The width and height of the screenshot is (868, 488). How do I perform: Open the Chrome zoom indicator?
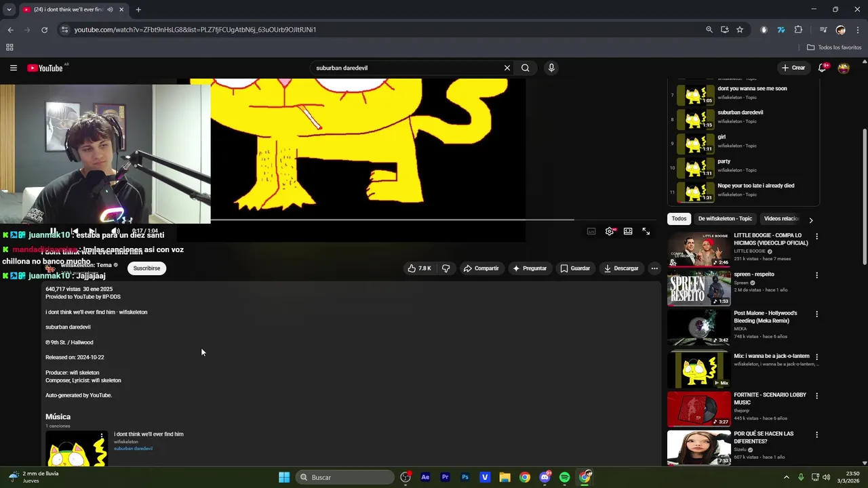(709, 30)
